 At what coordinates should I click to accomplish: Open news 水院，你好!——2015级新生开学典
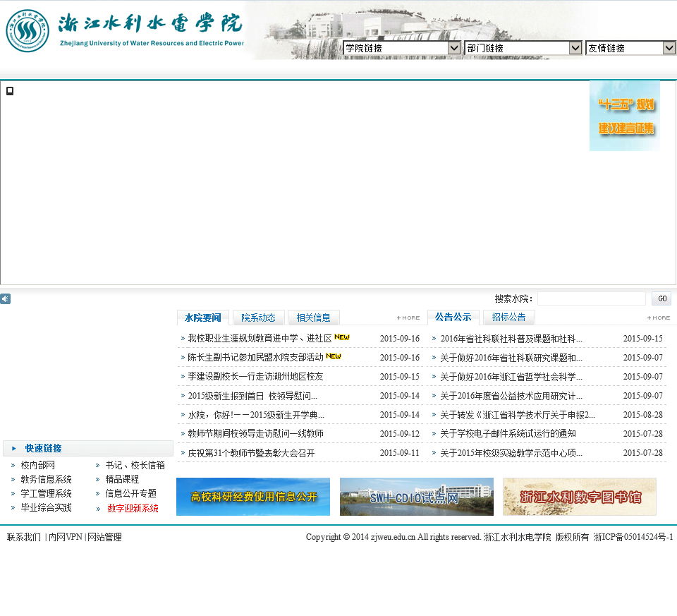pos(255,415)
